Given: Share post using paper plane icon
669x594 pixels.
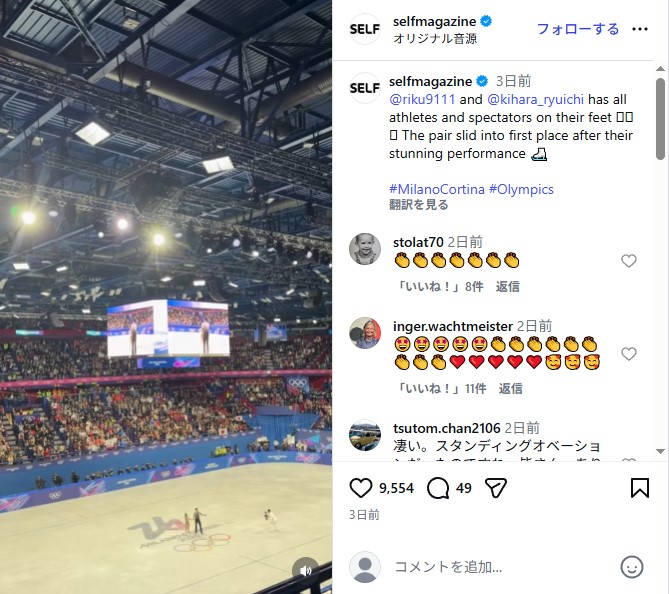Looking at the screenshot, I should pyautogui.click(x=496, y=488).
